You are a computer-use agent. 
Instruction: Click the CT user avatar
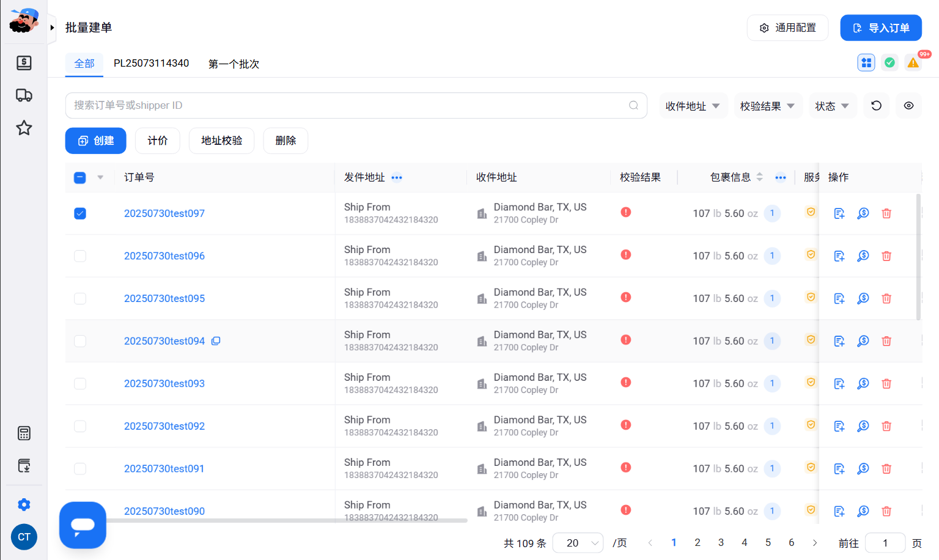tap(24, 537)
